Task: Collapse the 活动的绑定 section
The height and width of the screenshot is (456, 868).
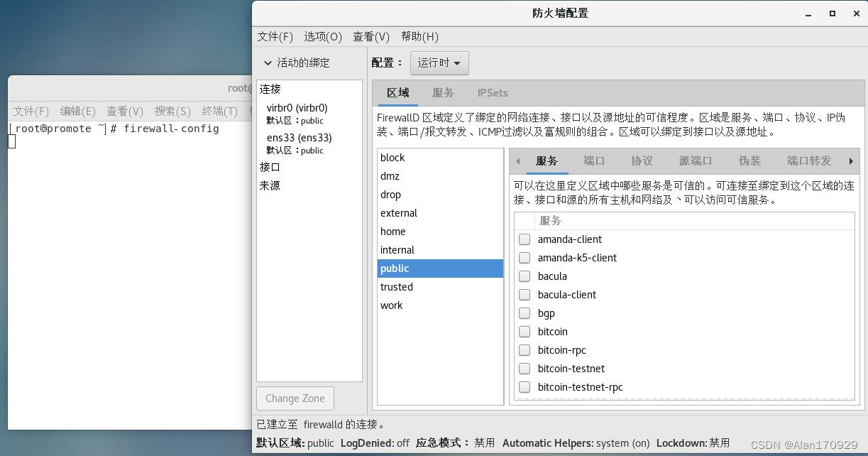Action: coord(268,63)
